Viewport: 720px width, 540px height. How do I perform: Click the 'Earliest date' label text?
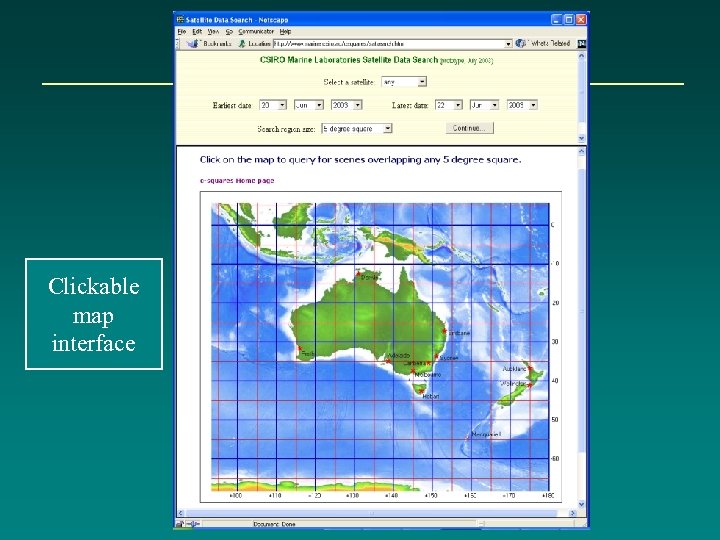[232, 106]
